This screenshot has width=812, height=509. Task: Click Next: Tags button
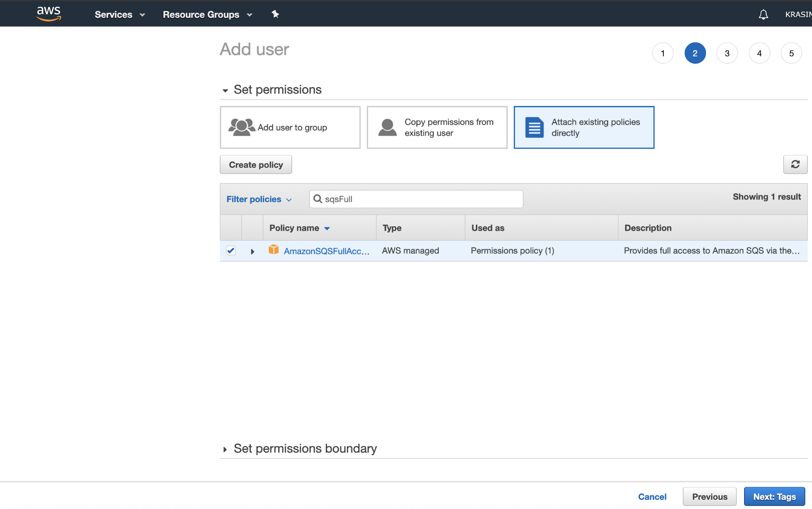tap(774, 496)
